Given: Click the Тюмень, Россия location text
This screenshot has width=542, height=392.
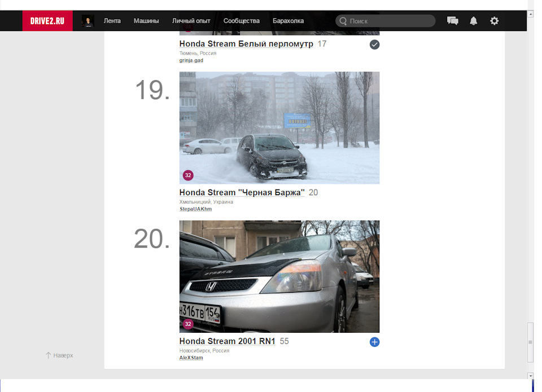Looking at the screenshot, I should pyautogui.click(x=198, y=53).
